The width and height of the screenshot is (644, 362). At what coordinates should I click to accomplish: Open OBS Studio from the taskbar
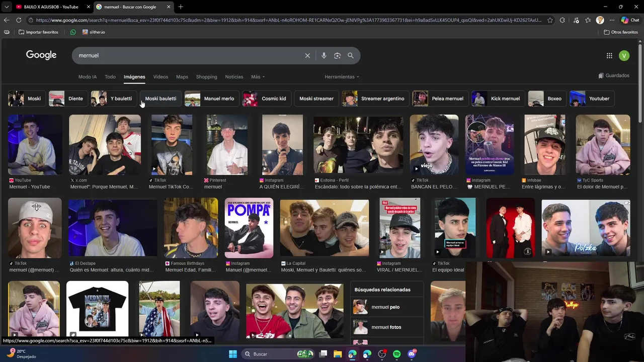tap(382, 354)
